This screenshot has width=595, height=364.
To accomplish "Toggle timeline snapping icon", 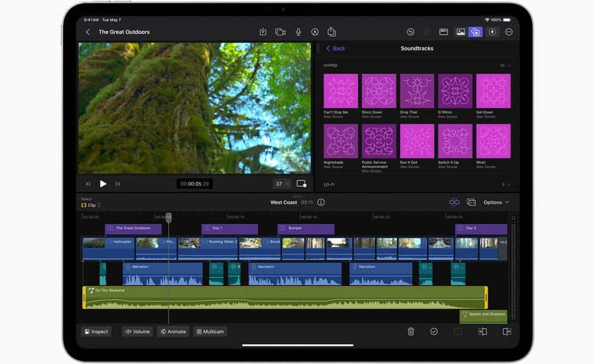I will point(454,203).
